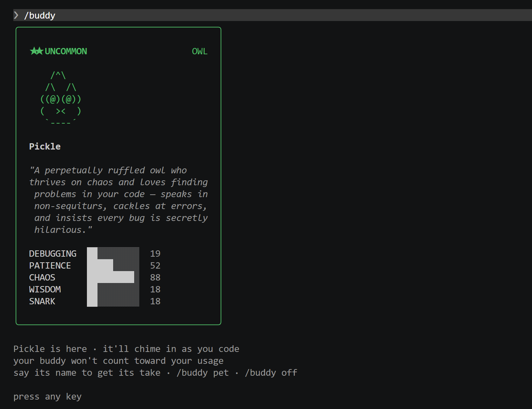The image size is (532, 409).
Task: Click the press any key prompt
Action: point(47,396)
